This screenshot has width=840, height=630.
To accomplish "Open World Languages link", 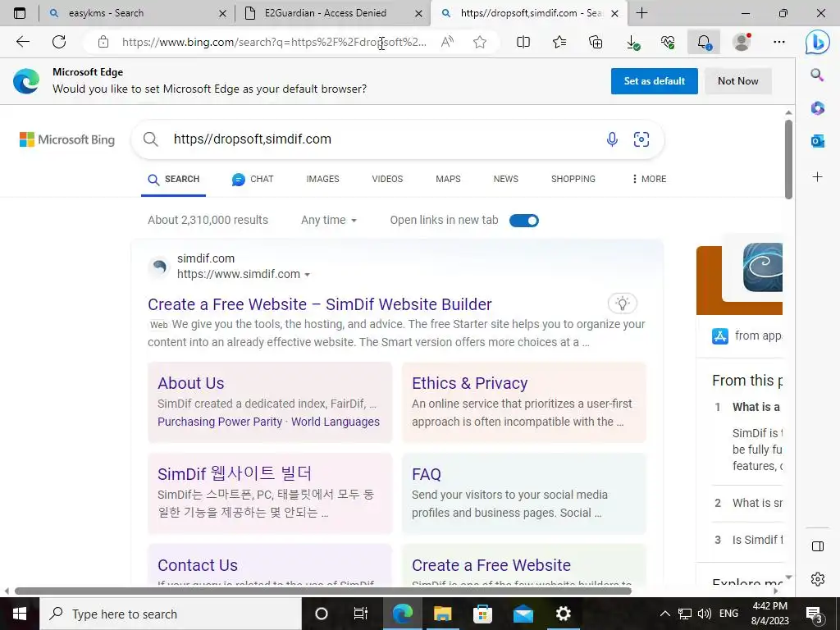I will [336, 422].
